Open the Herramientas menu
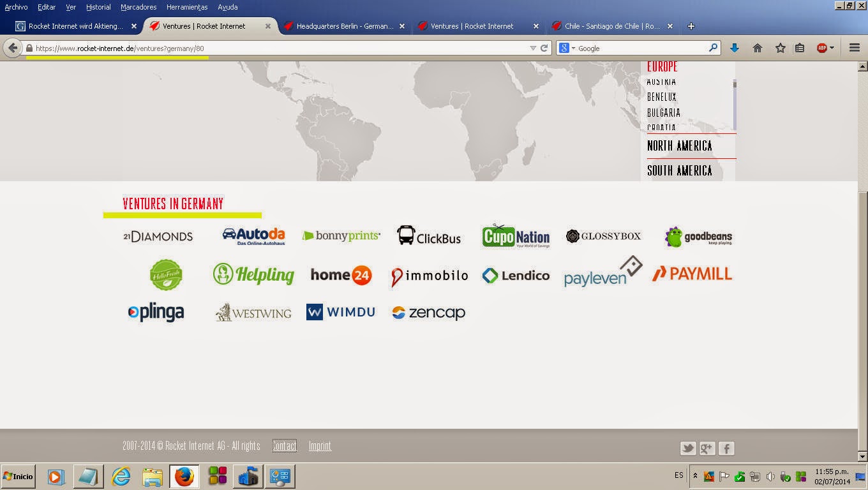 187,7
